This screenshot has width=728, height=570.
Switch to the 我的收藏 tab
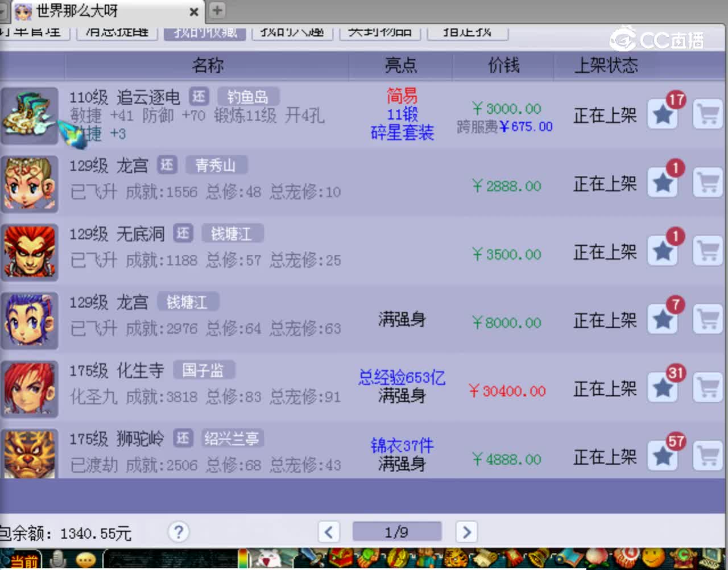tap(205, 31)
